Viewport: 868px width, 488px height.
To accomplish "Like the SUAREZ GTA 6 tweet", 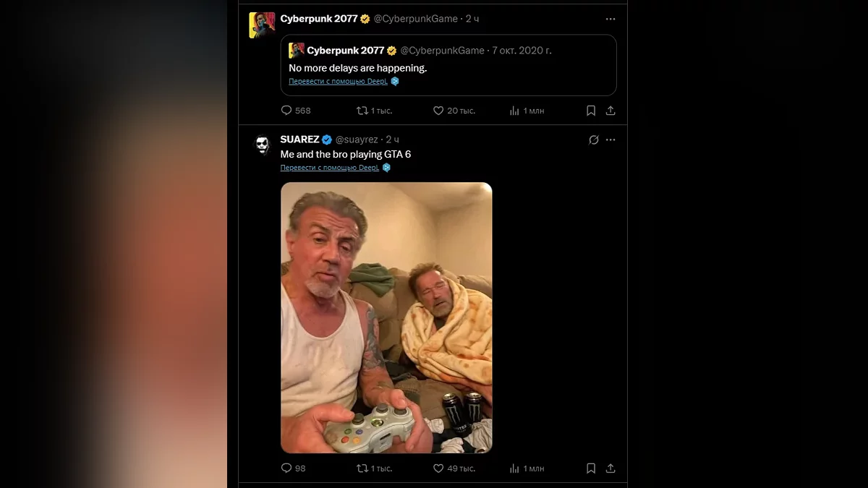I will tap(438, 468).
